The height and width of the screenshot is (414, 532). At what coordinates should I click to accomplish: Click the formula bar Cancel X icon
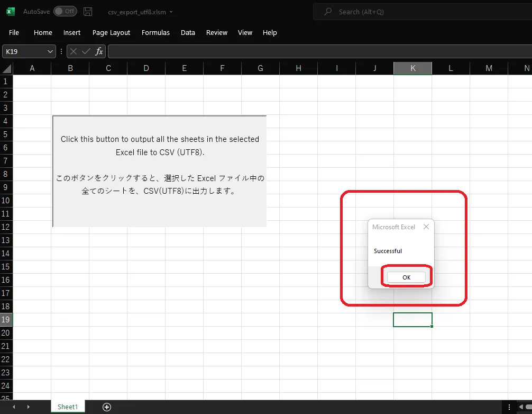pyautogui.click(x=74, y=51)
